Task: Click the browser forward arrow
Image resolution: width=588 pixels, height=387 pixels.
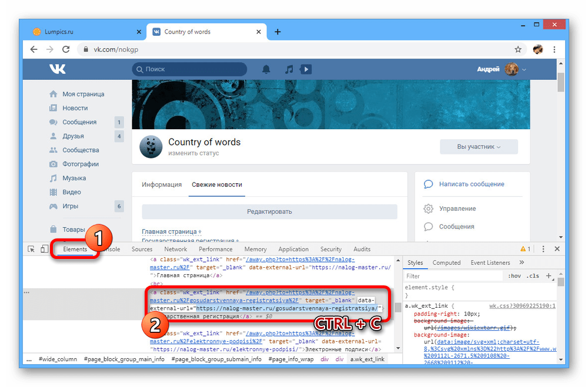Action: pos(50,49)
